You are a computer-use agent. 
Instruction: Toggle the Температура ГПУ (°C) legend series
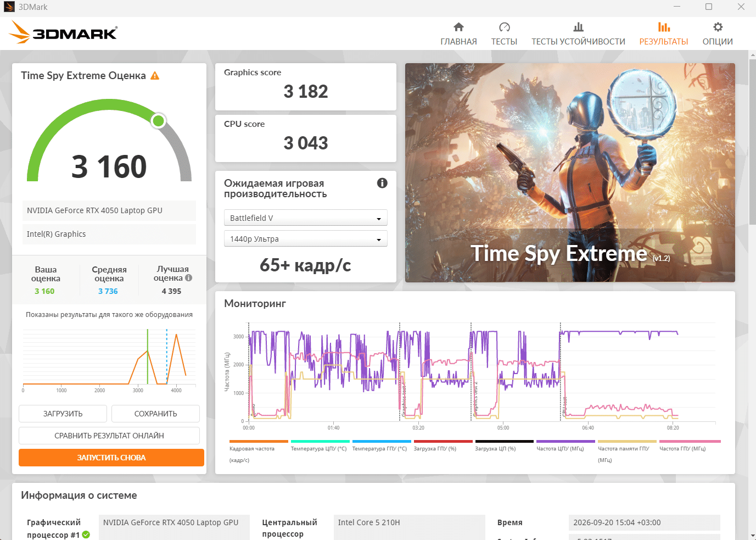pyautogui.click(x=382, y=446)
